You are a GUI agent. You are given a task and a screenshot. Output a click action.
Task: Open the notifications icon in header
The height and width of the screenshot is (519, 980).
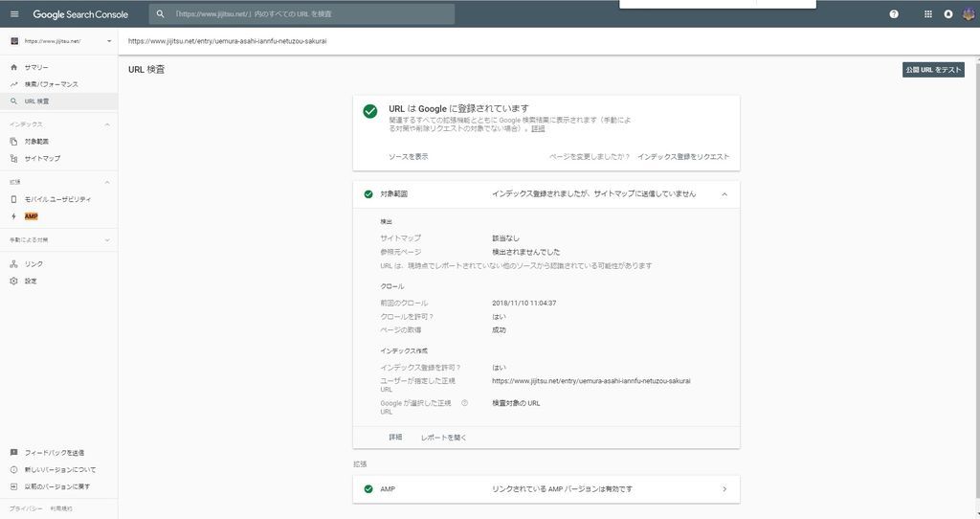point(948,13)
